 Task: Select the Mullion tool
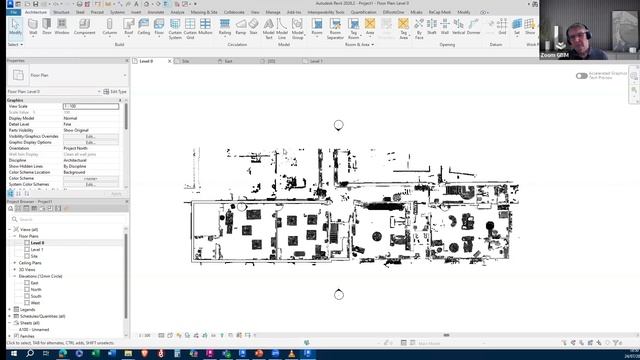click(205, 27)
